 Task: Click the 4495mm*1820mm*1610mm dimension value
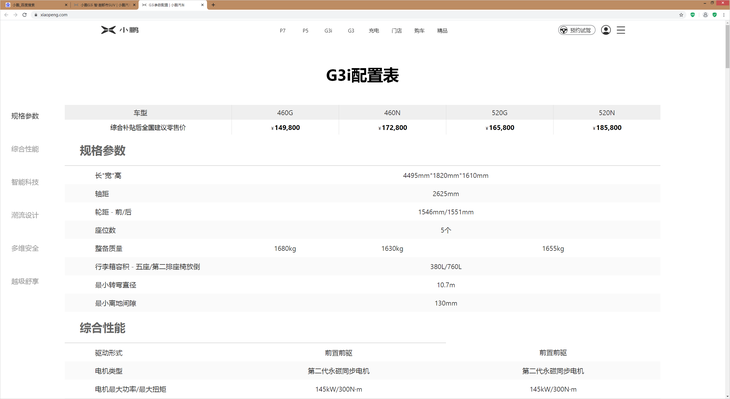[446, 176]
